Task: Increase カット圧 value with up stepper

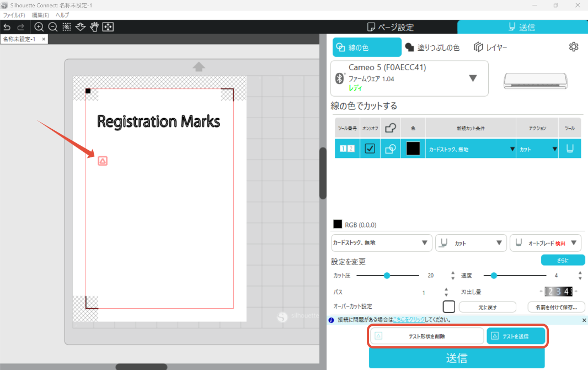Action: pos(453,273)
